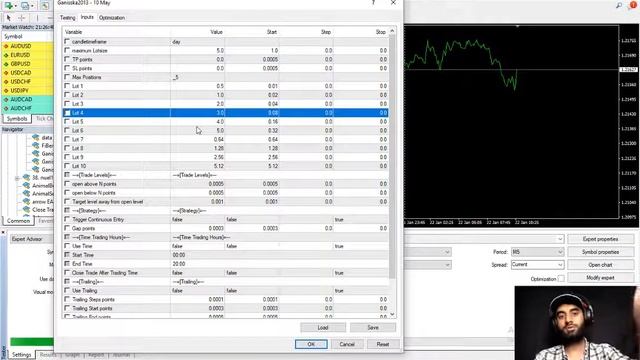Click the Modify expert button
640x360 pixels.
pyautogui.click(x=600, y=278)
